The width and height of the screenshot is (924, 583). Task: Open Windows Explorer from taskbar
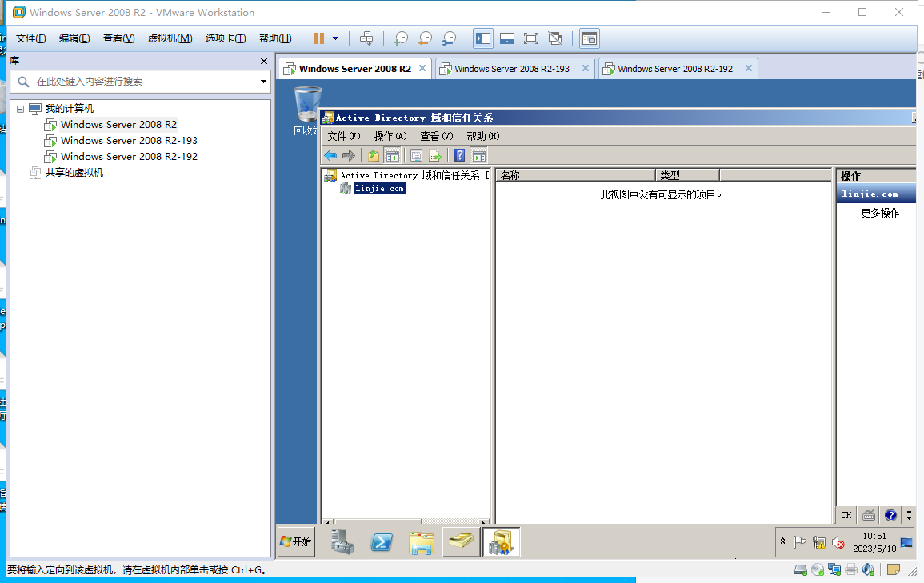[x=422, y=541]
